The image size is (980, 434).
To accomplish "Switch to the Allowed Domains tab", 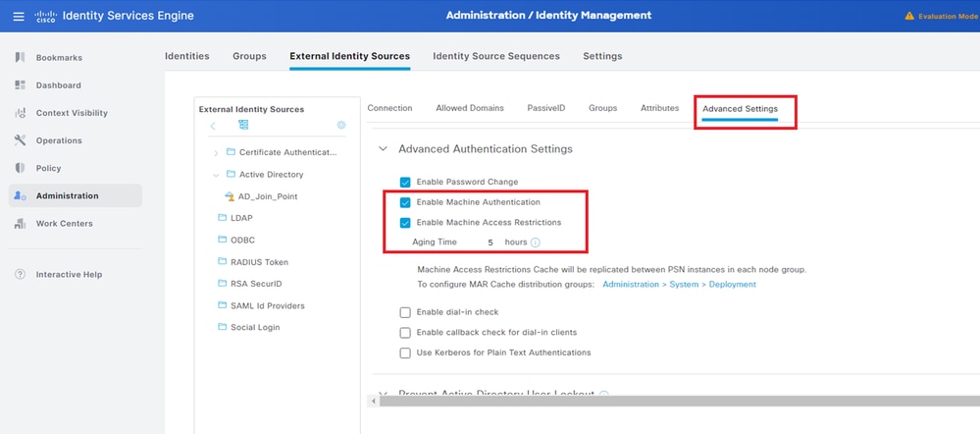I will (470, 108).
